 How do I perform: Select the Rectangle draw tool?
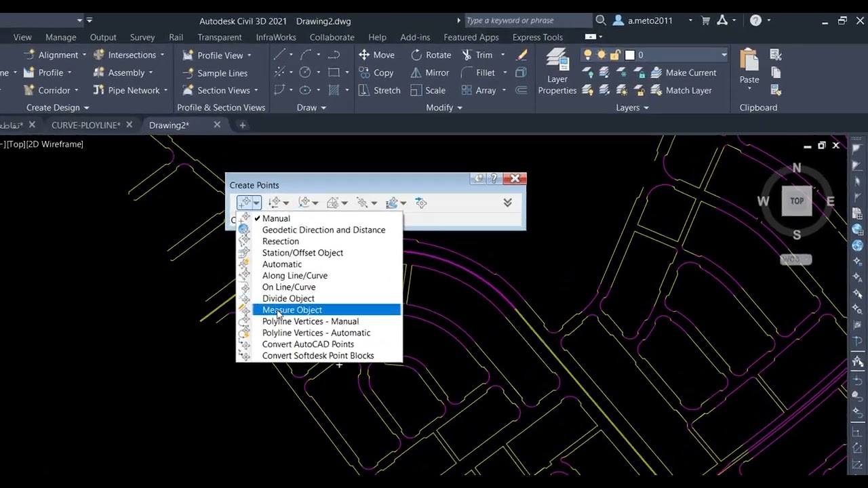click(x=334, y=73)
